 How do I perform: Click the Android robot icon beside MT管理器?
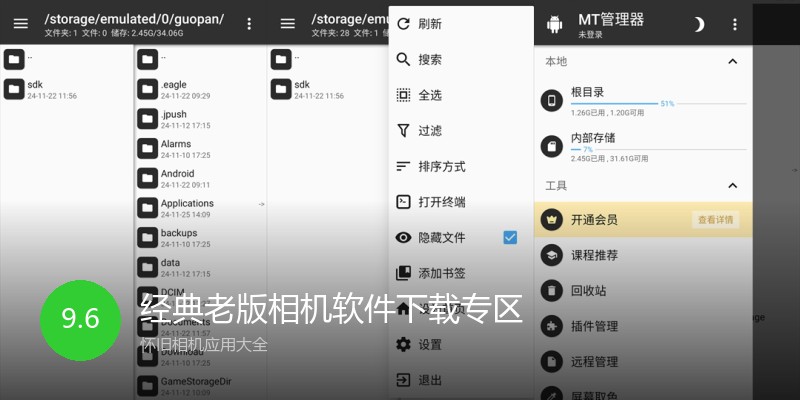(x=554, y=24)
